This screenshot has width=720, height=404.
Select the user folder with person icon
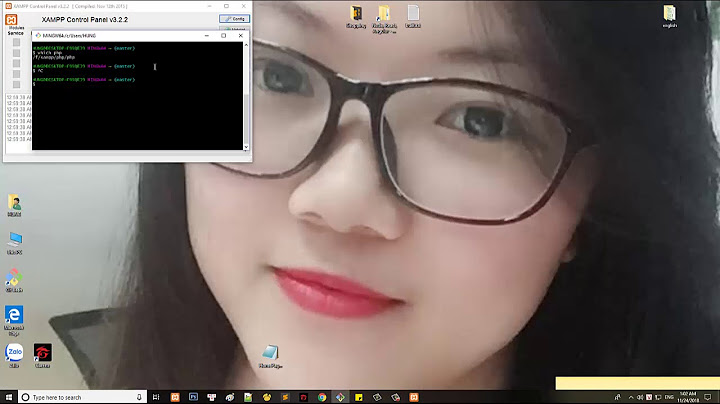click(x=14, y=205)
